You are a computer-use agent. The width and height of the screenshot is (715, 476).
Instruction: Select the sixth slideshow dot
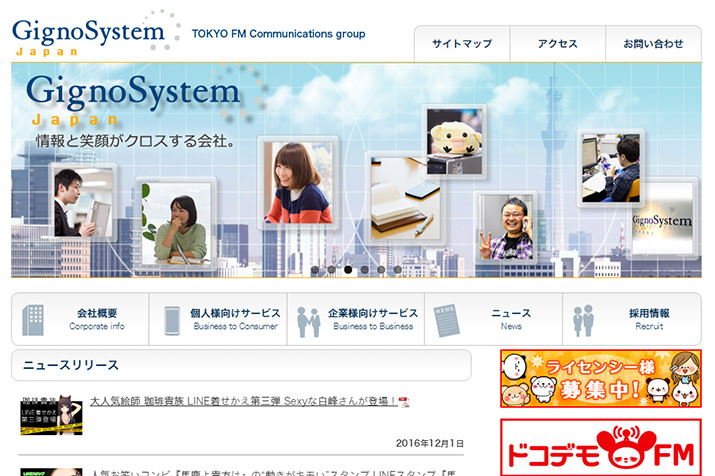(x=397, y=270)
